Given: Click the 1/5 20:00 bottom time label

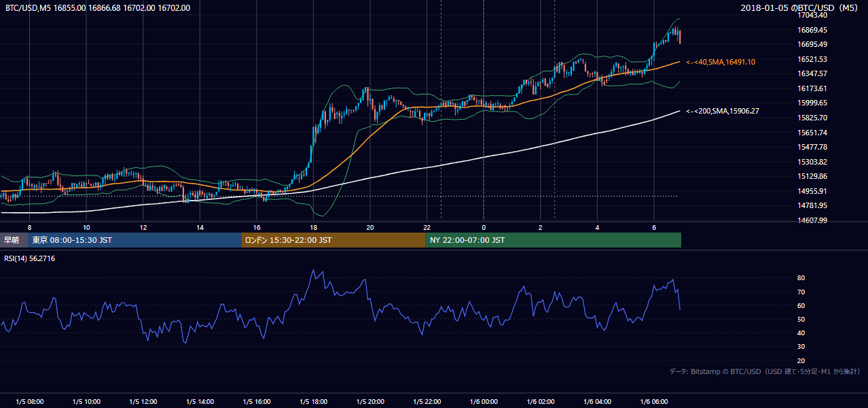Looking at the screenshot, I should (x=370, y=402).
